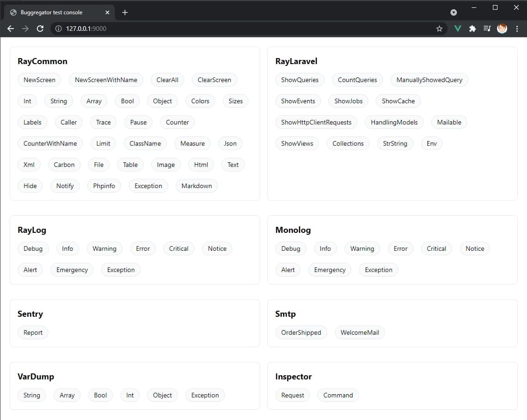527x420 pixels.
Task: Click the WelcomeMail button
Action: tap(360, 333)
